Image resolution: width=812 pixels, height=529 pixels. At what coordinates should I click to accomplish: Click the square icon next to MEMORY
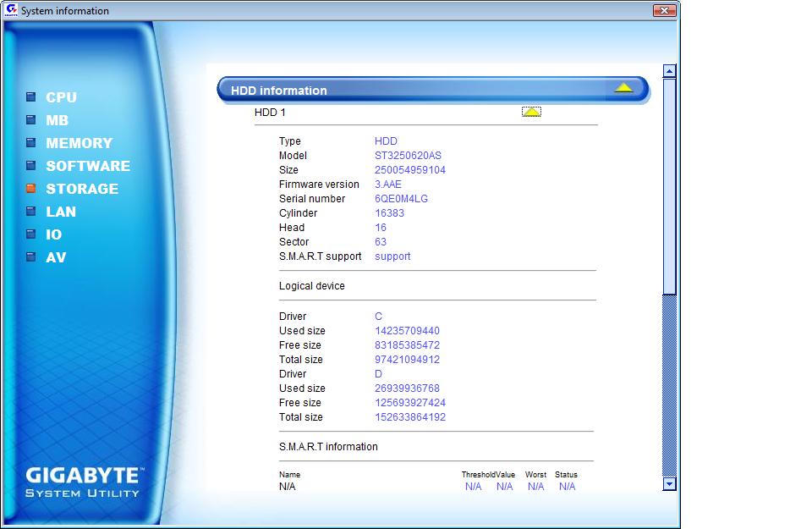[31, 143]
